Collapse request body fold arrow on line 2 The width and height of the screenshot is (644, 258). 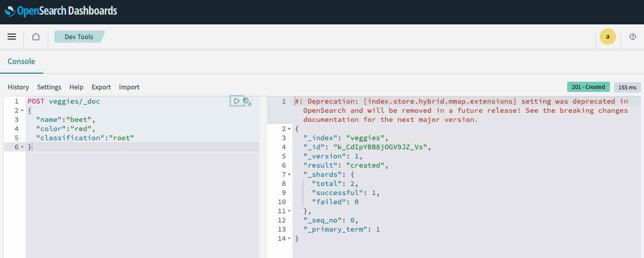click(22, 111)
